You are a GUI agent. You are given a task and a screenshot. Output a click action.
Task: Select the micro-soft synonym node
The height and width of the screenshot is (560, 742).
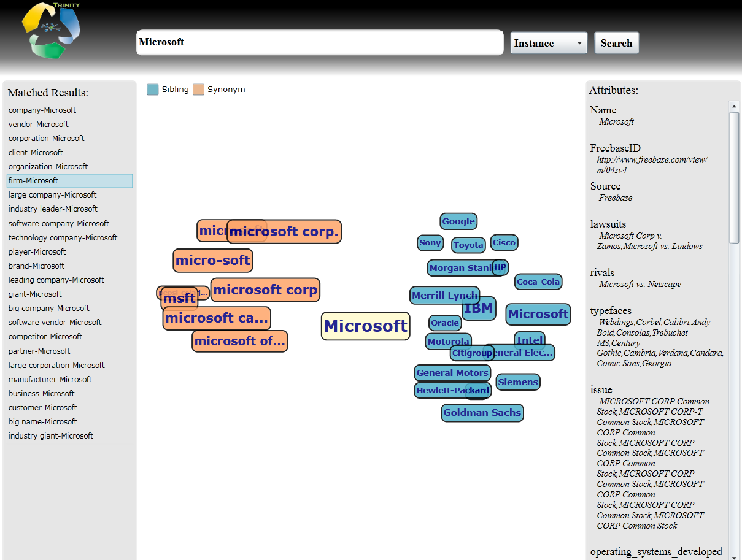[212, 261]
